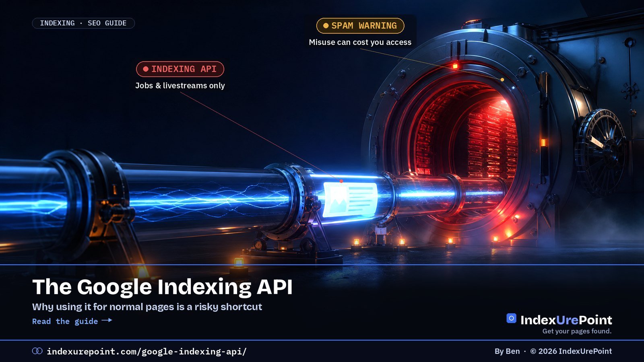The height and width of the screenshot is (362, 644).
Task: Click the glowing page icon inside the pipe
Action: pos(351,200)
